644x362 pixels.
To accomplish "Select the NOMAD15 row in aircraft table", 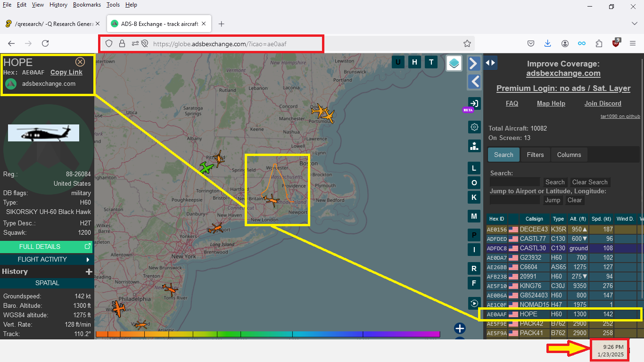I will tap(565, 304).
